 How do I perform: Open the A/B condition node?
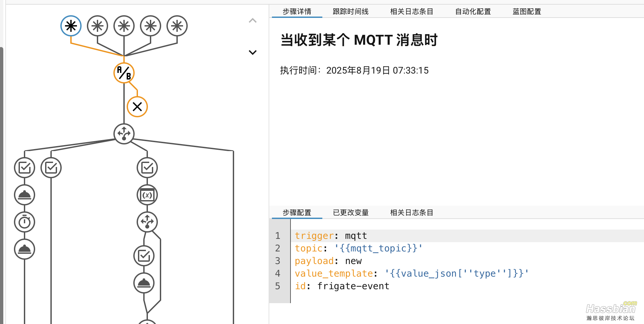[124, 73]
